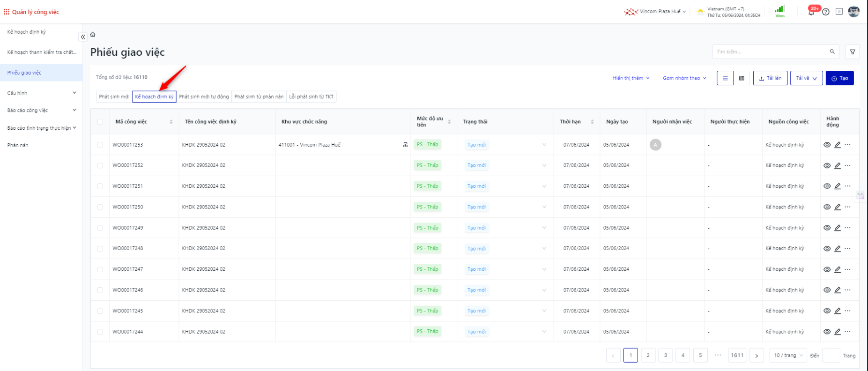View details eye icon for WO00017247
Screen dimensions: 868x371
[x=827, y=269]
